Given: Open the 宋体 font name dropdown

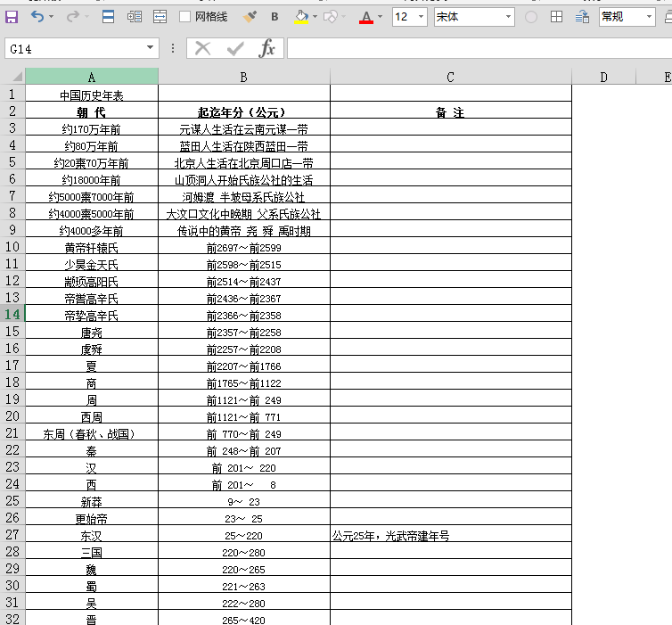Looking at the screenshot, I should pyautogui.click(x=508, y=17).
